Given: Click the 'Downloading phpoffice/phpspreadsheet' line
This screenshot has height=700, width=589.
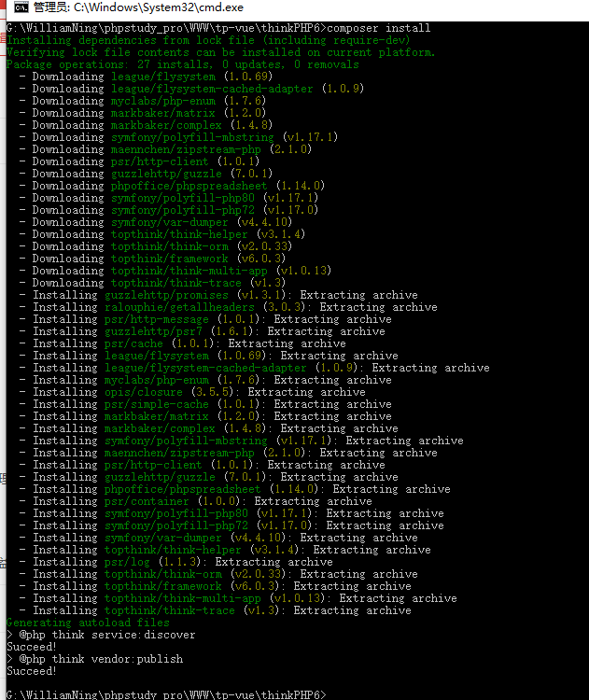Looking at the screenshot, I should point(172,186).
